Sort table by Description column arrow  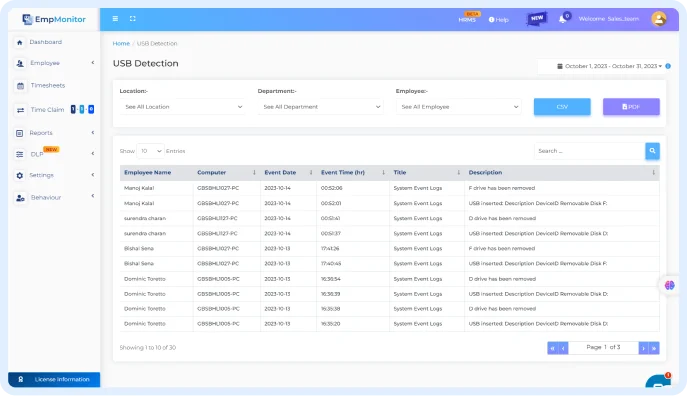coord(653,173)
